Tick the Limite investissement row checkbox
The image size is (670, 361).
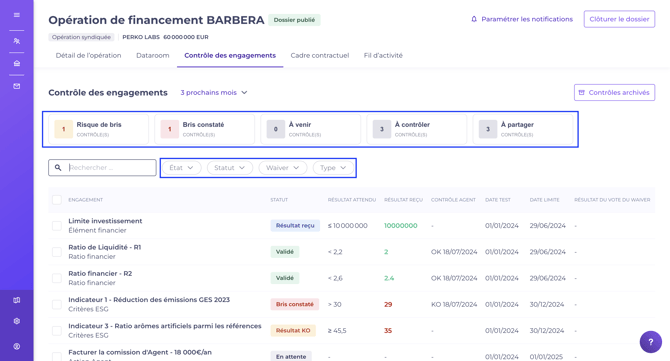56,226
